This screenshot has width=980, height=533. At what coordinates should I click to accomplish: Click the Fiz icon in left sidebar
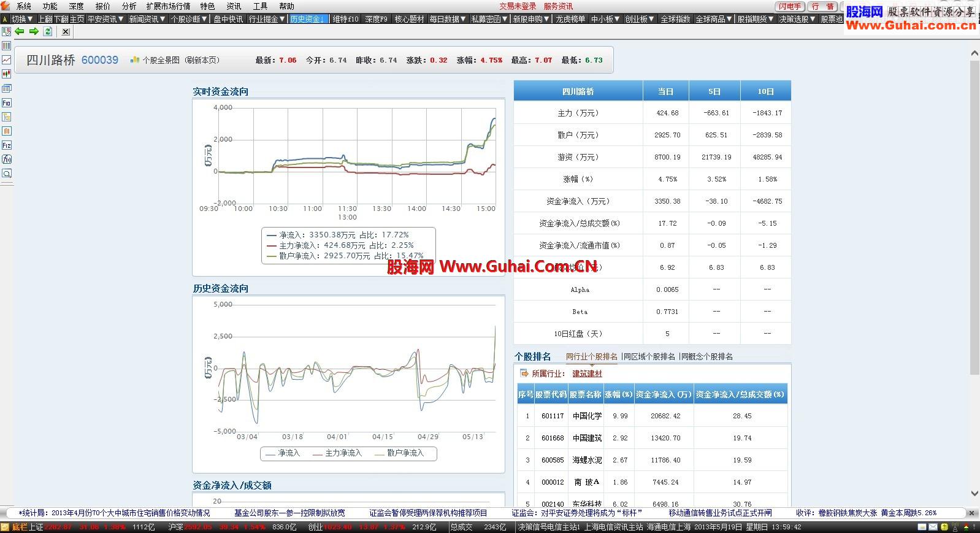pos(6,145)
